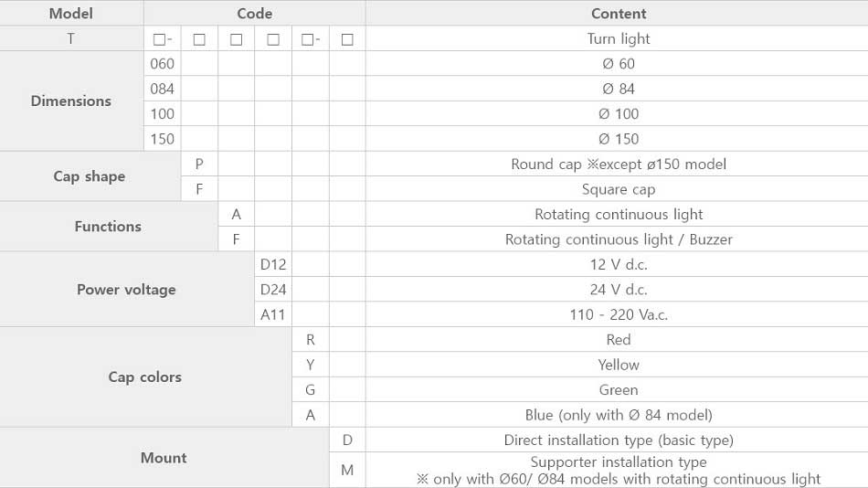Image resolution: width=868 pixels, height=488 pixels.
Task: Select the 060 dimension code cell
Action: 163,64
